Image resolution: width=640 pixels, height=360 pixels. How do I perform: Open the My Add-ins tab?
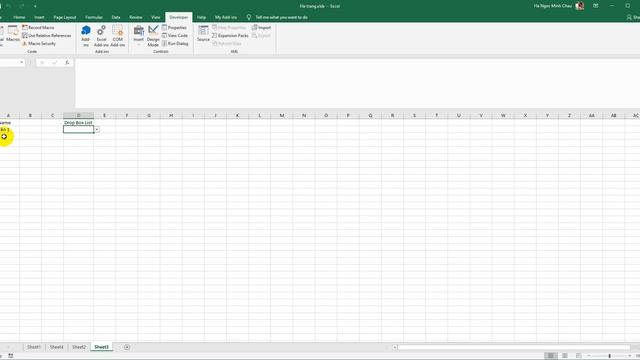click(x=226, y=17)
